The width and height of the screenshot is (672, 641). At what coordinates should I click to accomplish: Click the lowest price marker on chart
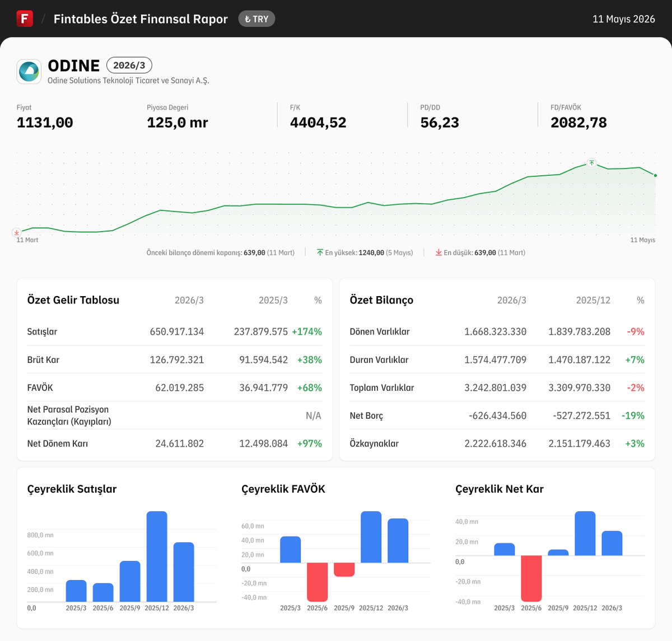pos(17,232)
